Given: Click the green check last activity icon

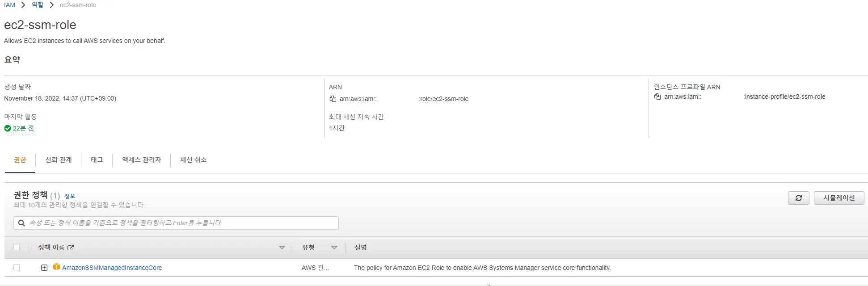Looking at the screenshot, I should [8, 128].
